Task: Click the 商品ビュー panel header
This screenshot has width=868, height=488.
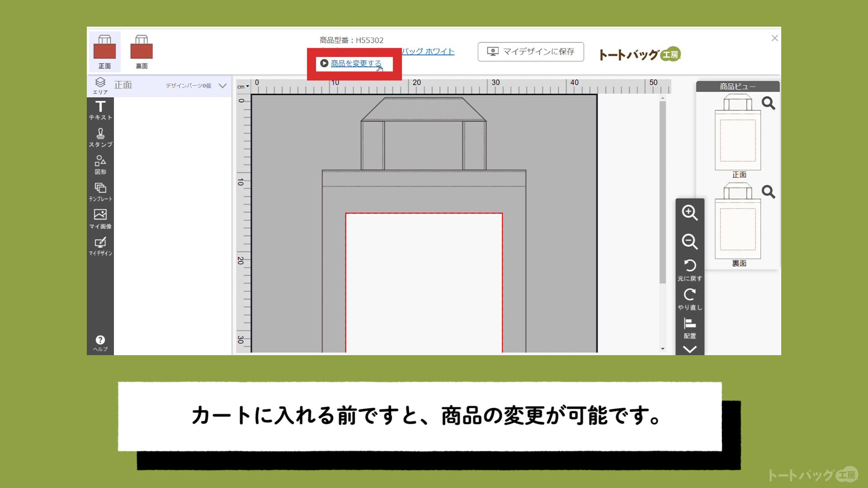Action: pyautogui.click(x=738, y=86)
